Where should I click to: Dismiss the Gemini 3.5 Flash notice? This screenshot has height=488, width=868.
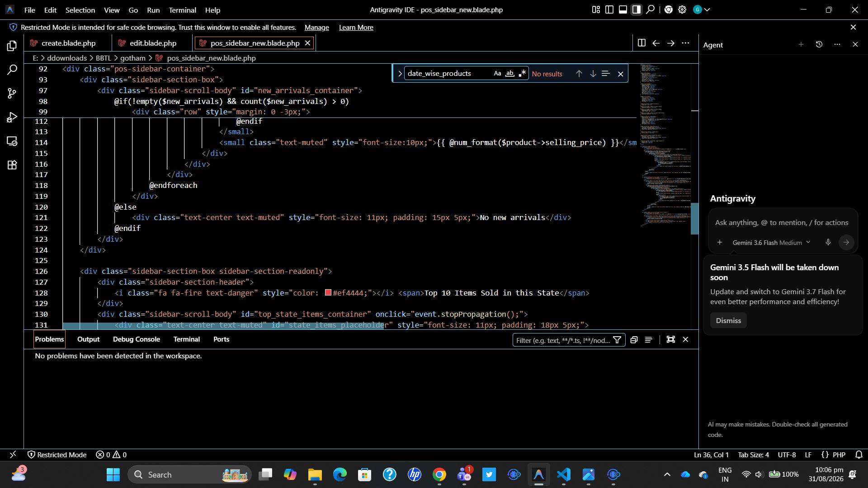[728, 320]
